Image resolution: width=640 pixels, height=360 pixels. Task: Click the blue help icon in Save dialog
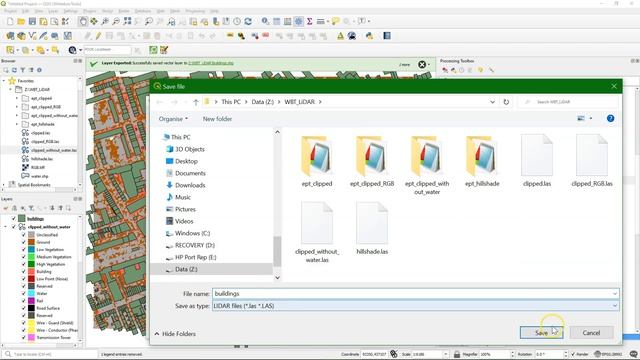pyautogui.click(x=610, y=118)
